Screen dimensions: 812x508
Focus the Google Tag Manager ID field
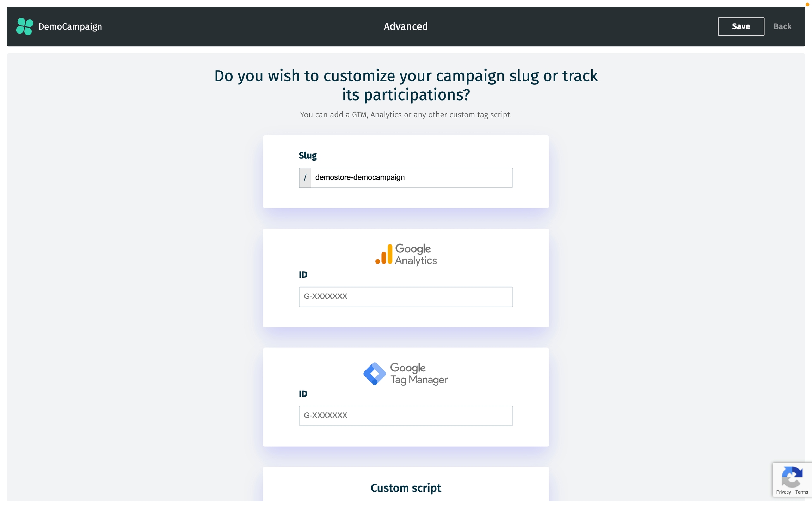[x=406, y=416]
